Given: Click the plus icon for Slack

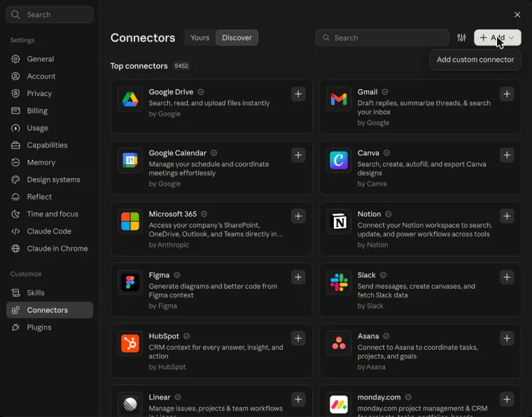Looking at the screenshot, I should [x=507, y=278].
